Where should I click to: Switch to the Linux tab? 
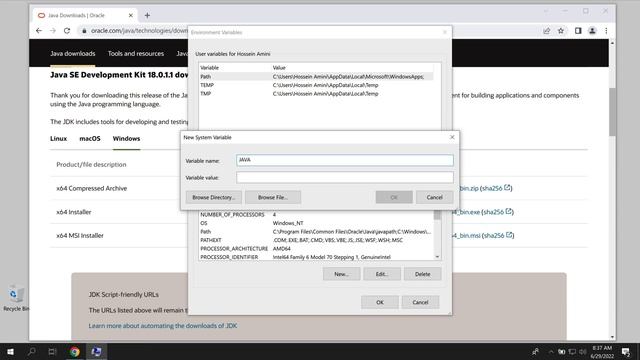point(58,138)
